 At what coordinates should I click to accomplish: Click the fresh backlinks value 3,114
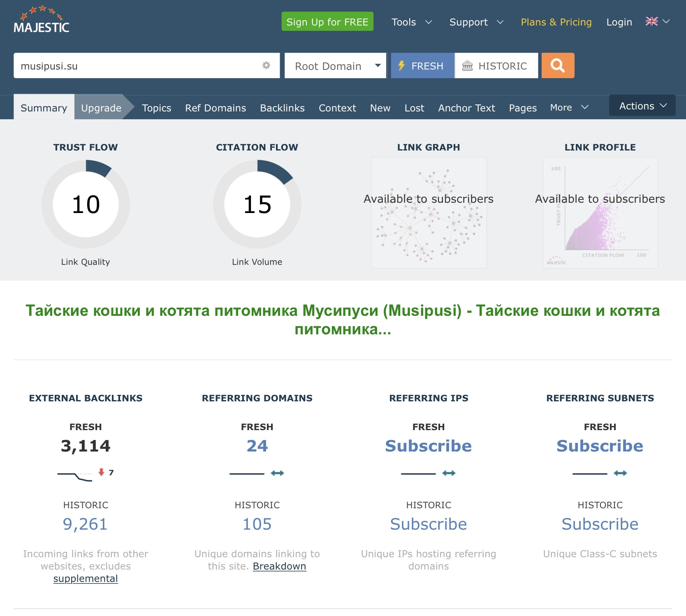(86, 446)
